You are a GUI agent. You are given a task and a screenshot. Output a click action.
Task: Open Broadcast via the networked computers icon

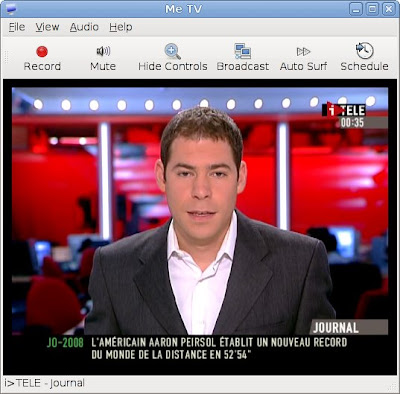click(x=242, y=51)
